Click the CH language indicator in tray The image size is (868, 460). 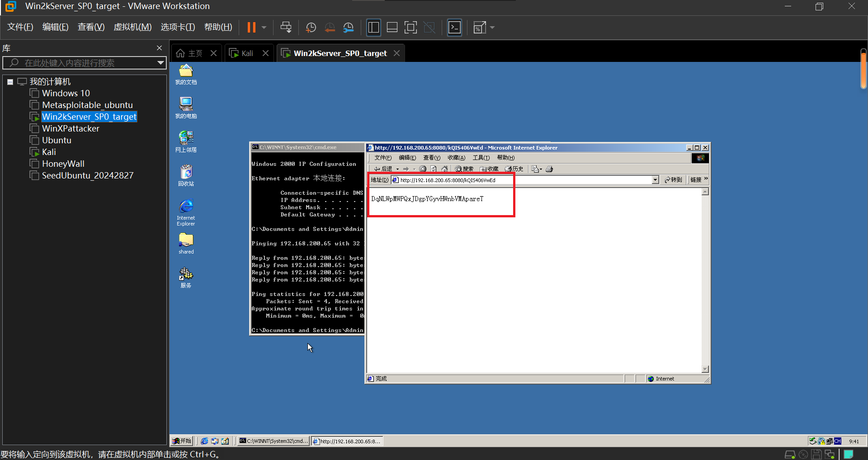pos(838,441)
